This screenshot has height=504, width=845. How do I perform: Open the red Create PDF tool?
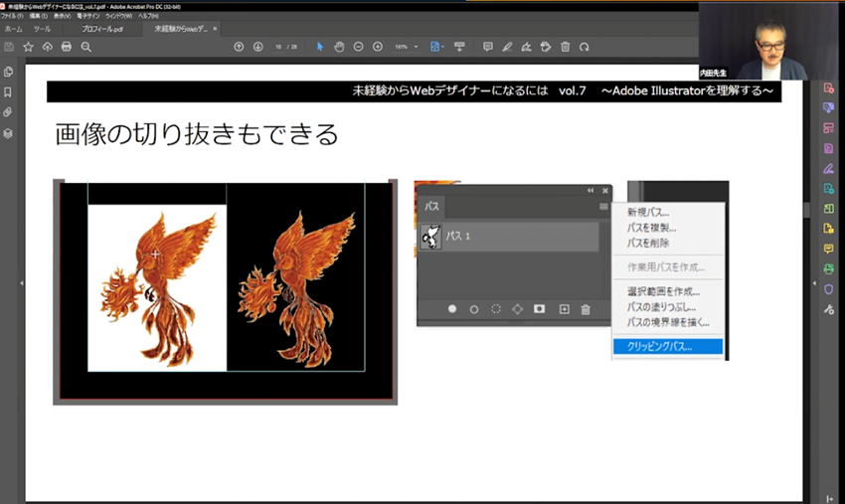coord(829,87)
